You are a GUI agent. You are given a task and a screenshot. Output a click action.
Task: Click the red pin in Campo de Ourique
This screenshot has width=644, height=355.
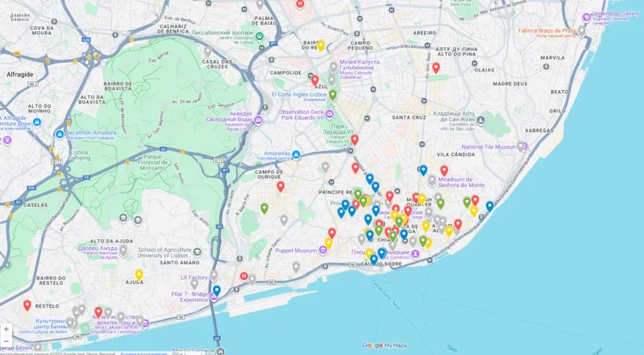pos(281,187)
